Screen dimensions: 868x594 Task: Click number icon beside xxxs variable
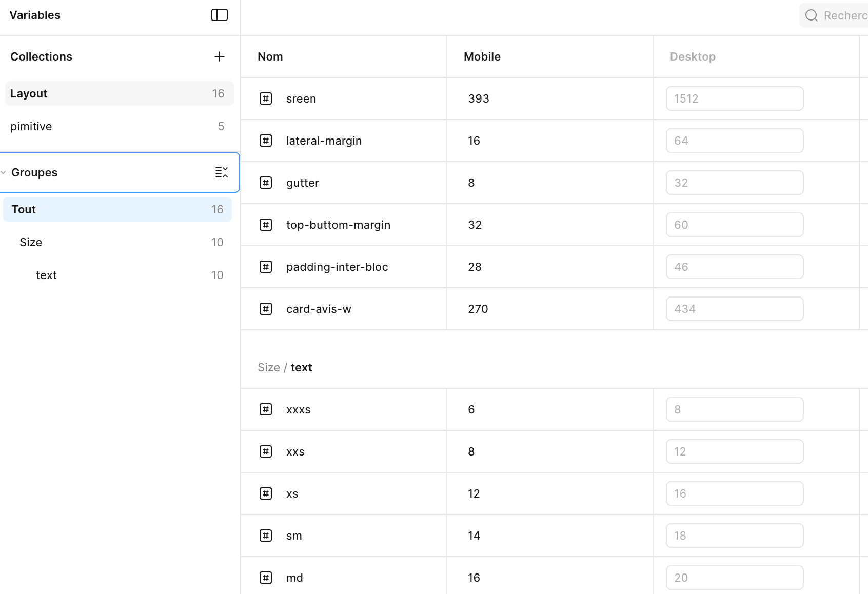point(266,409)
